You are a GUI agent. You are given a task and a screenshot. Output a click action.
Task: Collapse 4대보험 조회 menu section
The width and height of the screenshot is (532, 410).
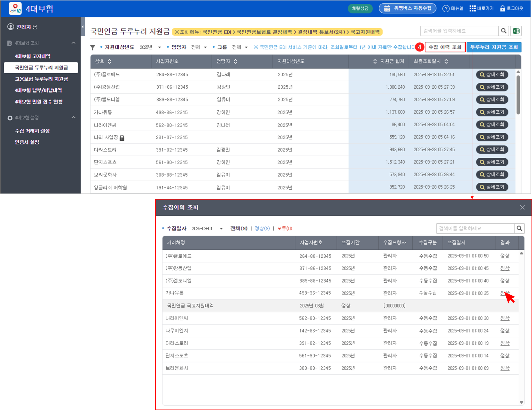[73, 43]
